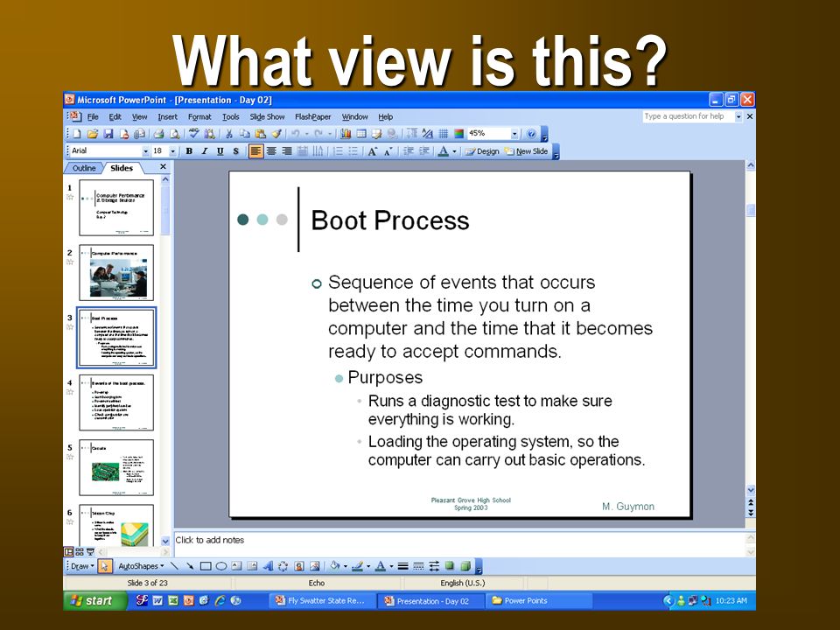
Task: Select the Line drawing tool
Action: tap(174, 566)
